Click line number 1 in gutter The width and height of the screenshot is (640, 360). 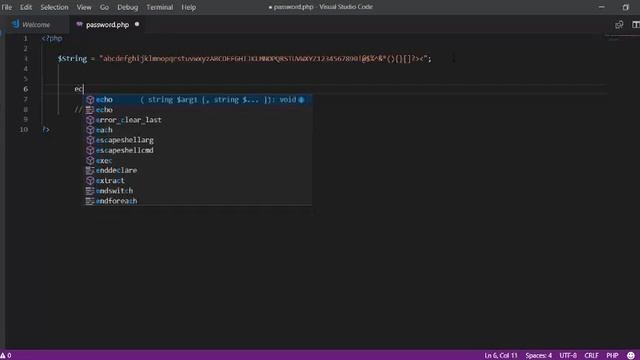click(25, 38)
